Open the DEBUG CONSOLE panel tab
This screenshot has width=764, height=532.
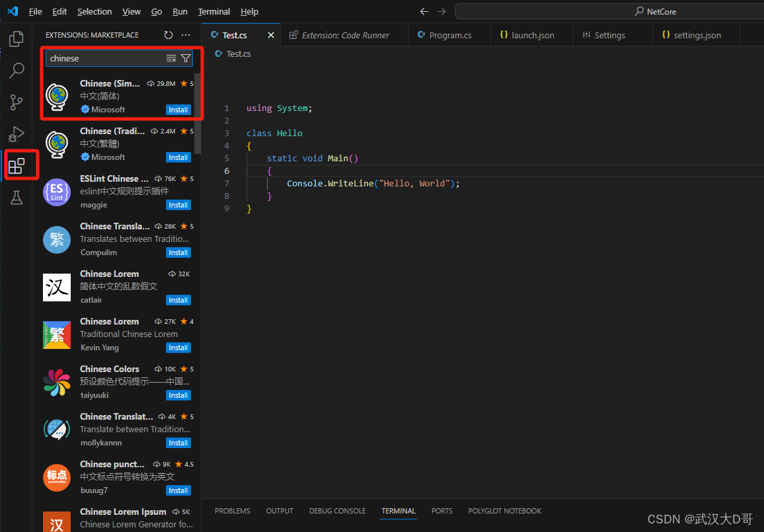(337, 511)
